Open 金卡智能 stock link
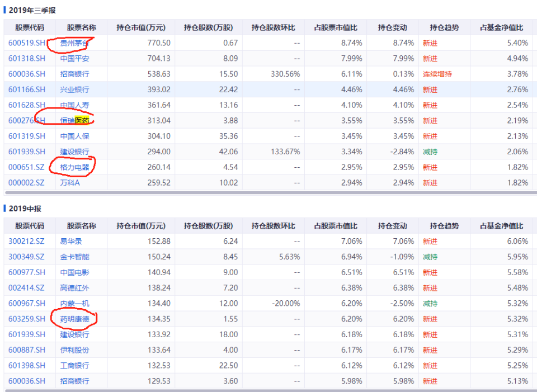537x392 pixels. click(x=74, y=257)
